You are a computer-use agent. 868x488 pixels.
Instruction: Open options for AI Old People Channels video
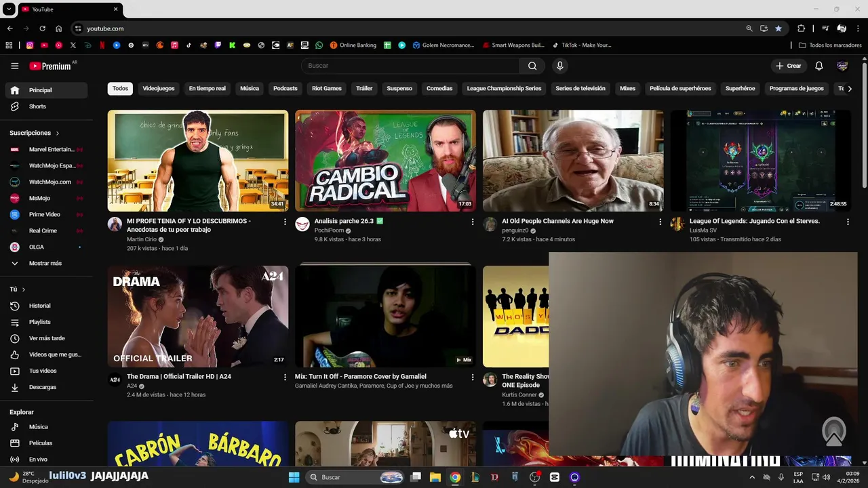660,222
